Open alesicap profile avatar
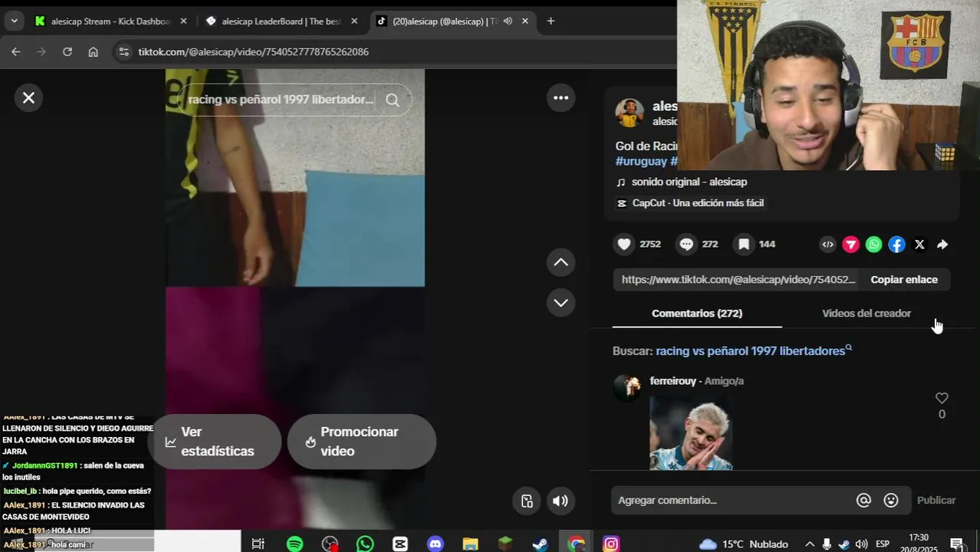 tap(630, 113)
